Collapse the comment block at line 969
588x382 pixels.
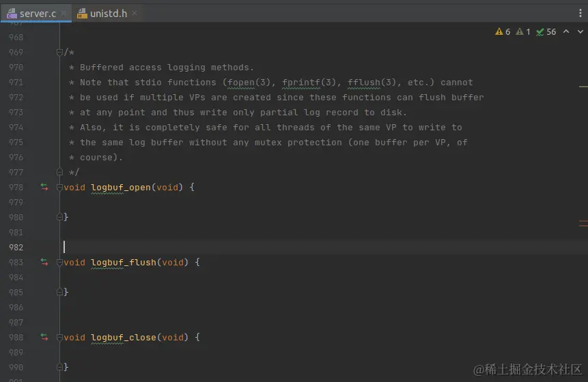click(59, 53)
